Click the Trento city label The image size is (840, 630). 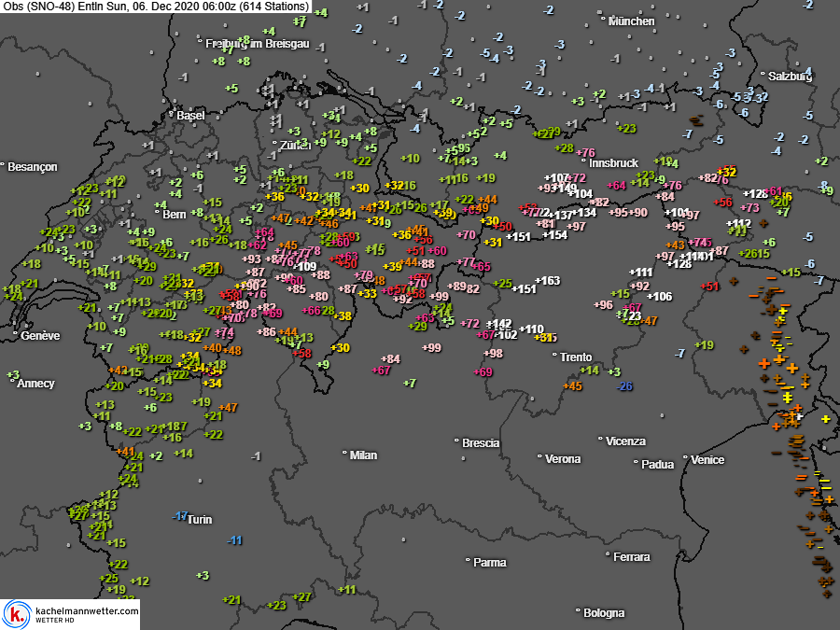576,357
